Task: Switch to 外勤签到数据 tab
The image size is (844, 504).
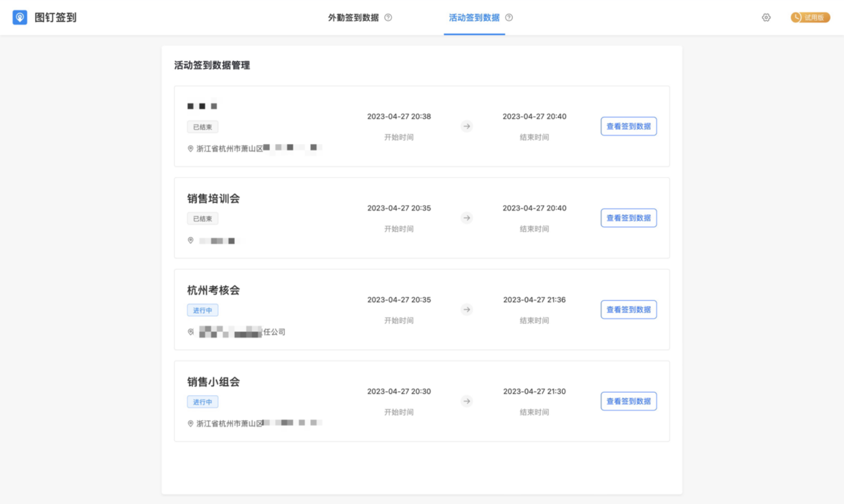Action: [353, 17]
